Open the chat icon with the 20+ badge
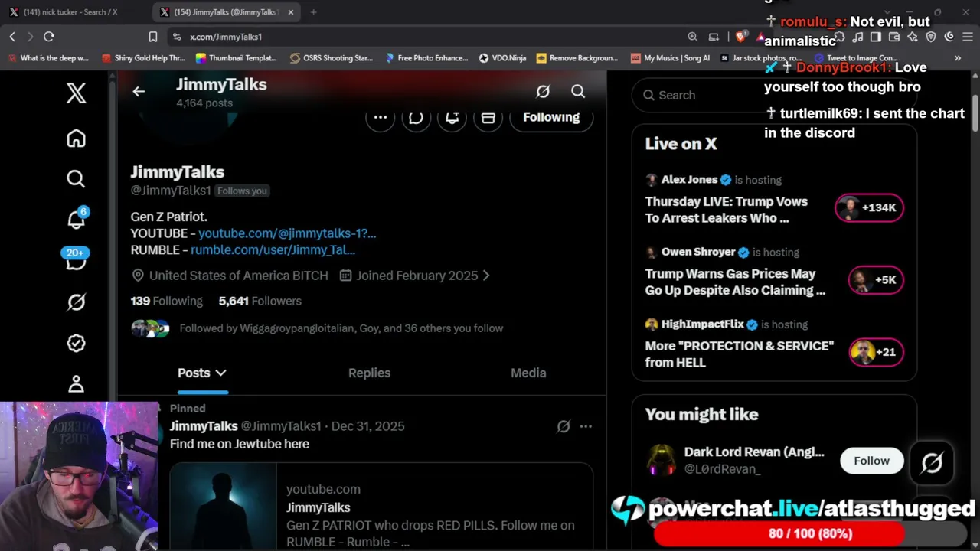This screenshot has width=980, height=551. pyautogui.click(x=76, y=260)
